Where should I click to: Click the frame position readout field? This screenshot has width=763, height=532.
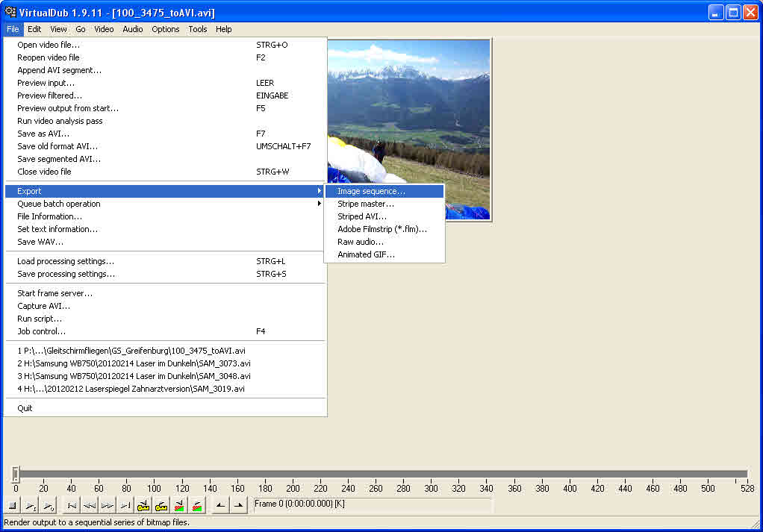(x=373, y=504)
